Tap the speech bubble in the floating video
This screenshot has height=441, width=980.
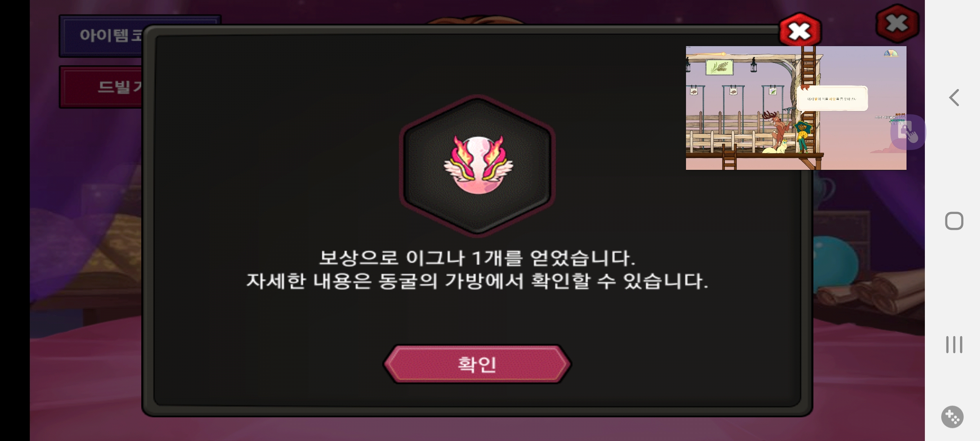[832, 98]
